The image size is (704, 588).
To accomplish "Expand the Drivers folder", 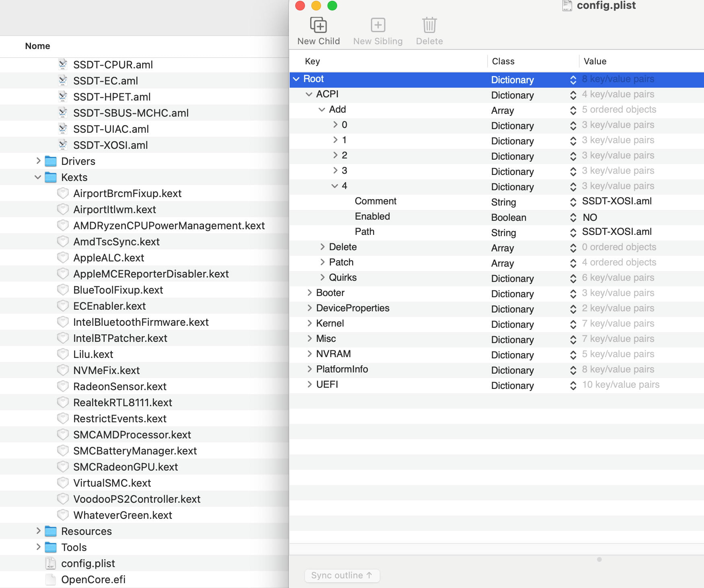I will click(38, 161).
